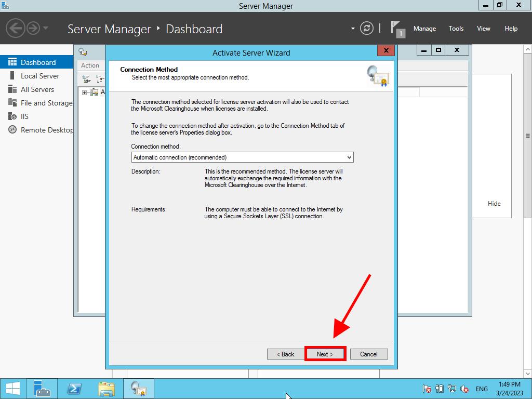Image resolution: width=532 pixels, height=399 pixels.
Task: Click the Server Manager scrollbar up arrow
Action: (528, 49)
